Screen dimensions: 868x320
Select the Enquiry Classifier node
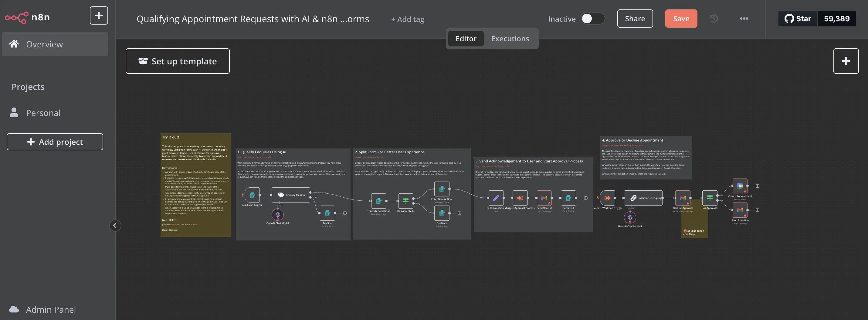[291, 195]
